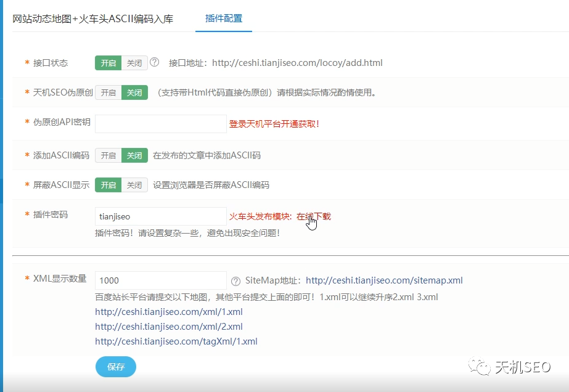Open the xml/2.xml link
This screenshot has width=569, height=392.
tap(169, 327)
